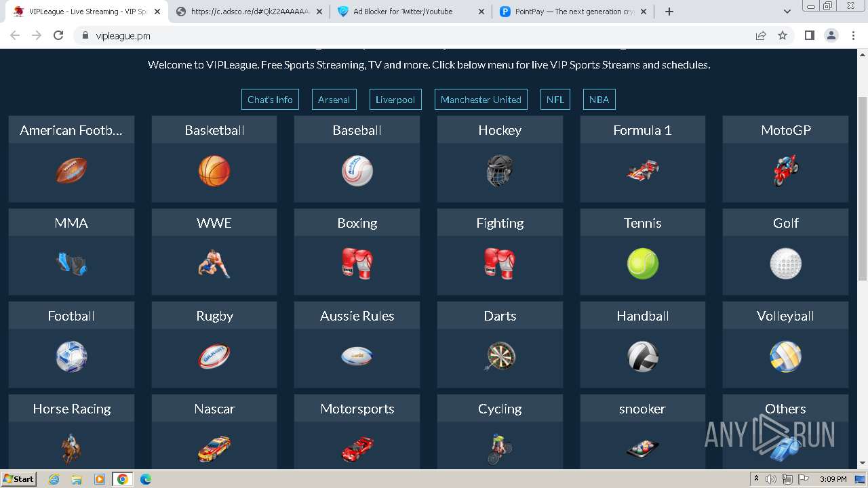Screen dimensions: 868x488
Task: Open the Boxing red gloves icon
Action: [x=357, y=264]
